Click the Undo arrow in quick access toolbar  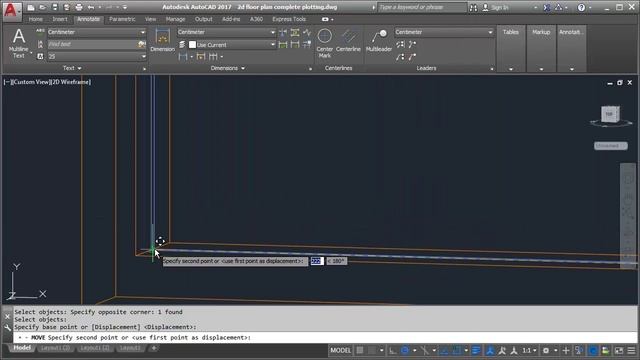click(x=91, y=7)
